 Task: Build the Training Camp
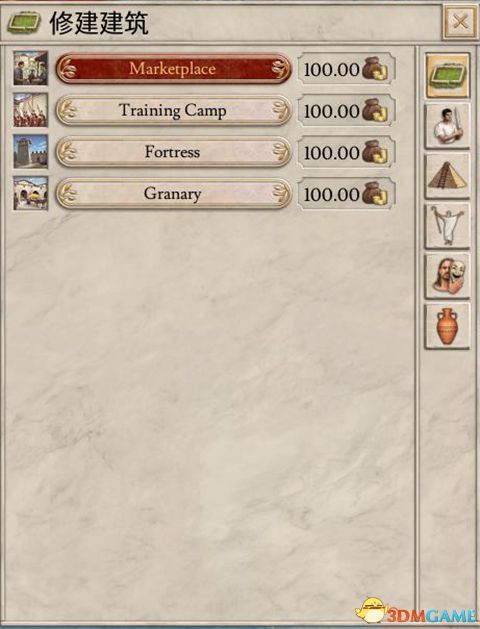173,111
